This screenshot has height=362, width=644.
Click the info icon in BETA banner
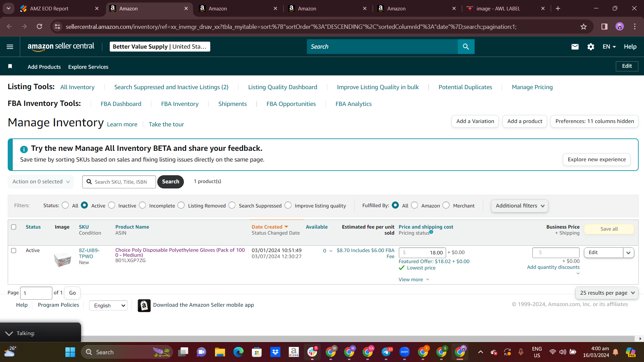click(24, 149)
